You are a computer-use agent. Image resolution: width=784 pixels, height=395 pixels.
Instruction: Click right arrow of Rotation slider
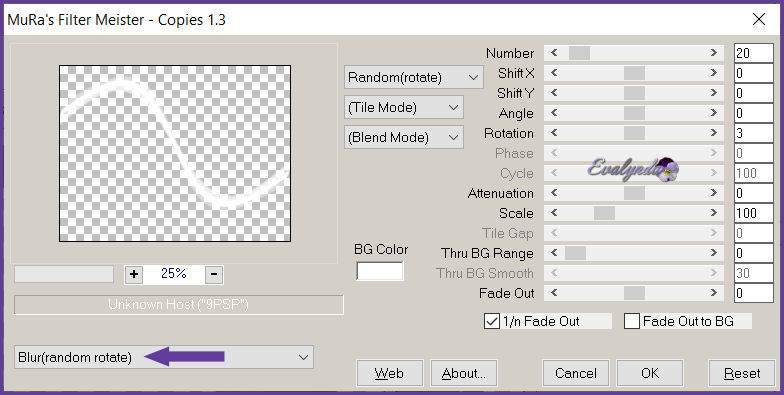[714, 133]
